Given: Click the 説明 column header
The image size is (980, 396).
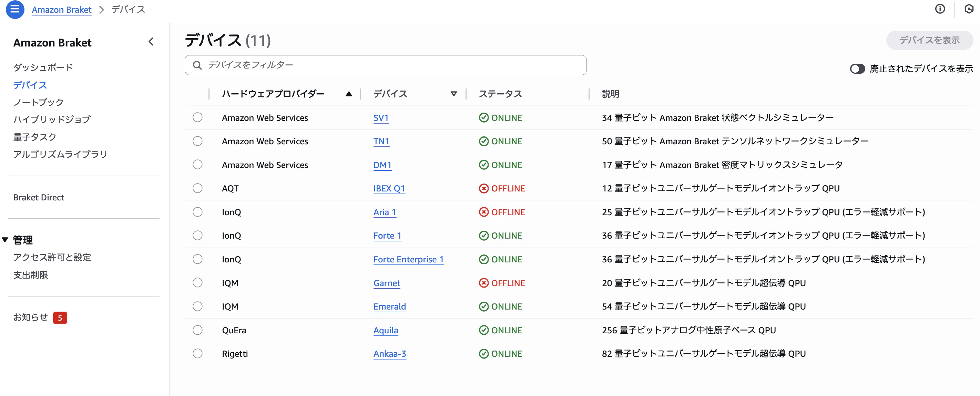Looking at the screenshot, I should 610,94.
